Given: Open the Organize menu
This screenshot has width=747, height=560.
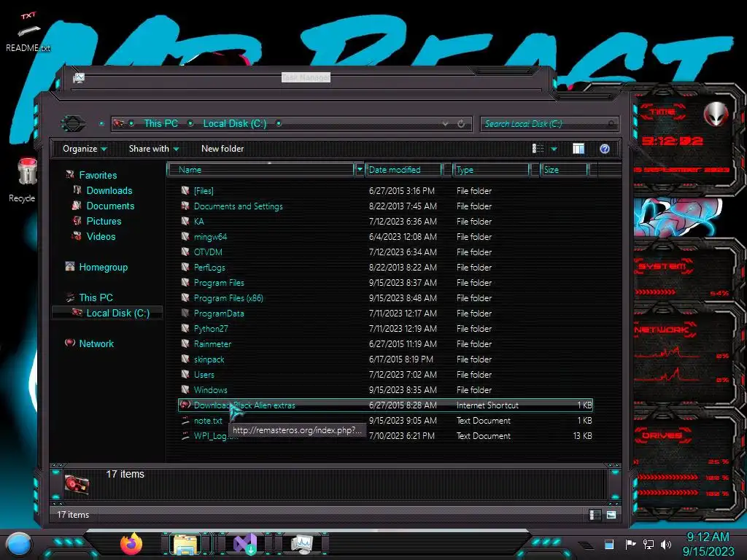Looking at the screenshot, I should coord(85,149).
